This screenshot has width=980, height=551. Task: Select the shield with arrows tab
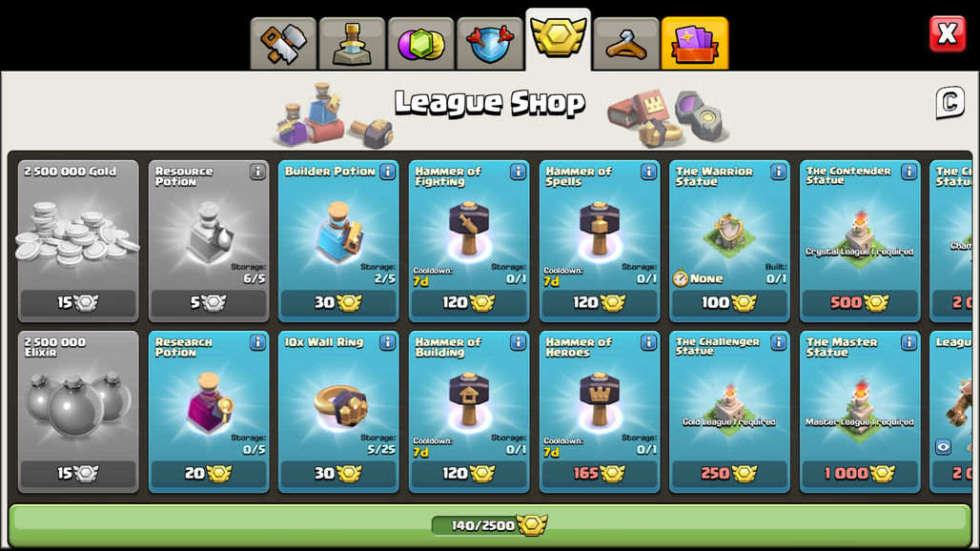(x=490, y=44)
